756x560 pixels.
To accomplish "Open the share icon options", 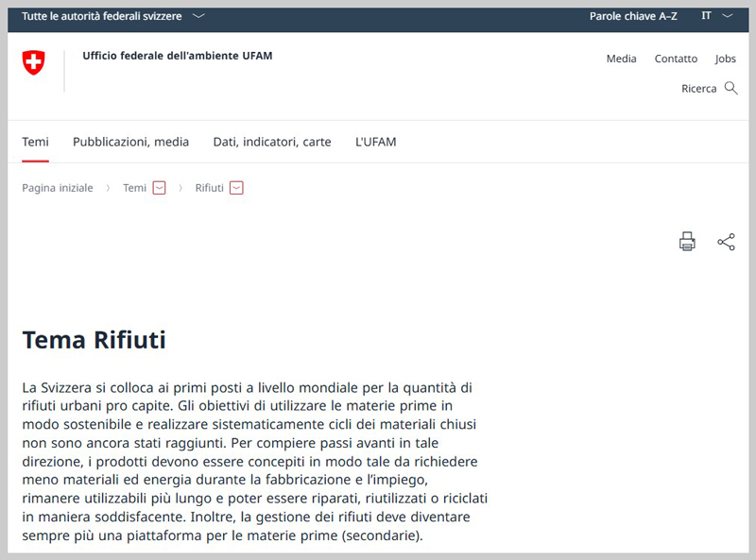I will 726,242.
